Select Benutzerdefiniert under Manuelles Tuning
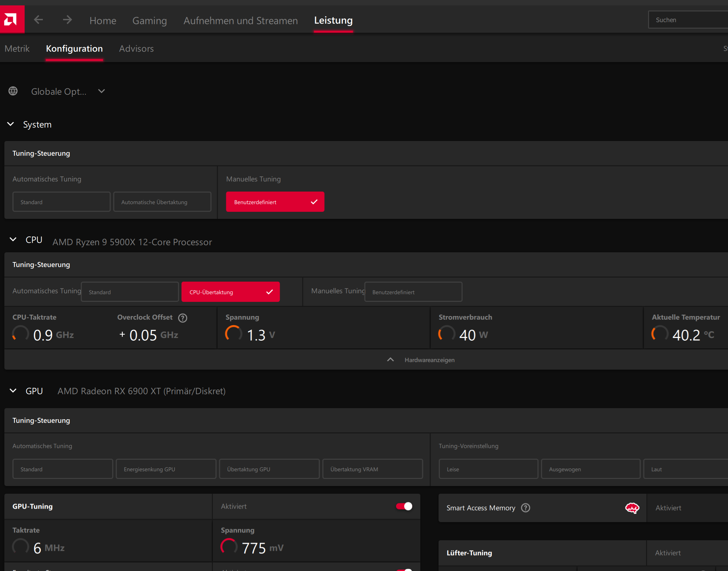This screenshot has width=728, height=571. coord(275,201)
